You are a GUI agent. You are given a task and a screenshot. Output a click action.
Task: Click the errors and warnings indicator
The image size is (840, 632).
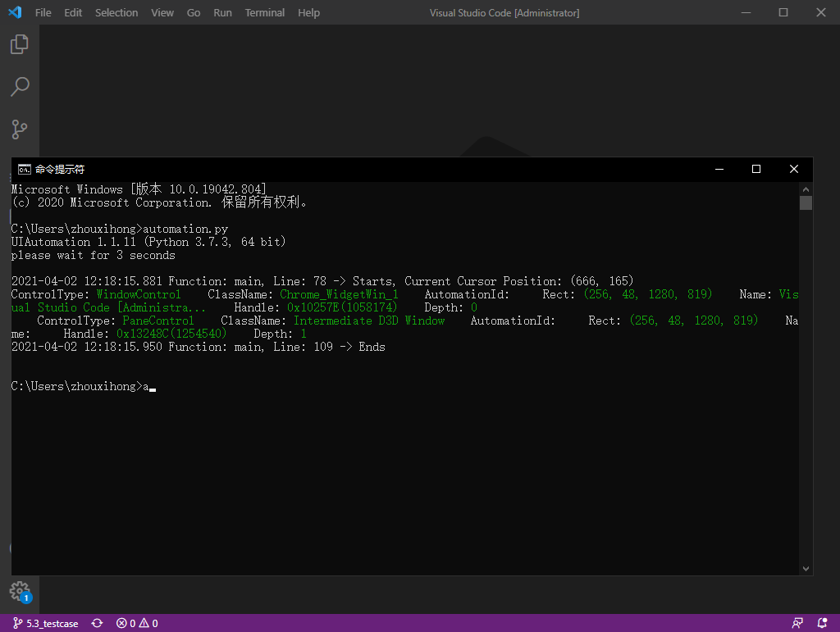click(136, 623)
